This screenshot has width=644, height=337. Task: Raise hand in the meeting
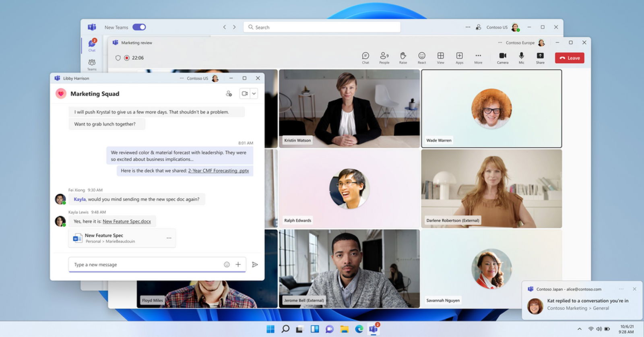pos(403,58)
